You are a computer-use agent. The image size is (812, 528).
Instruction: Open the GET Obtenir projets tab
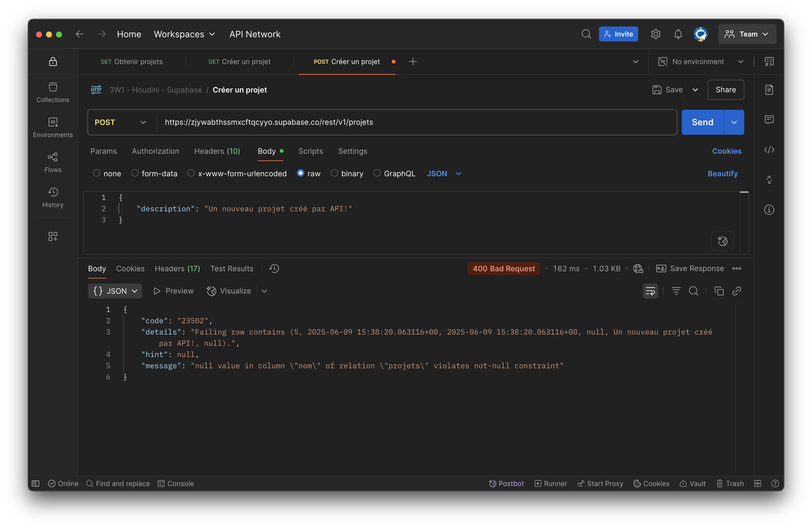point(132,61)
